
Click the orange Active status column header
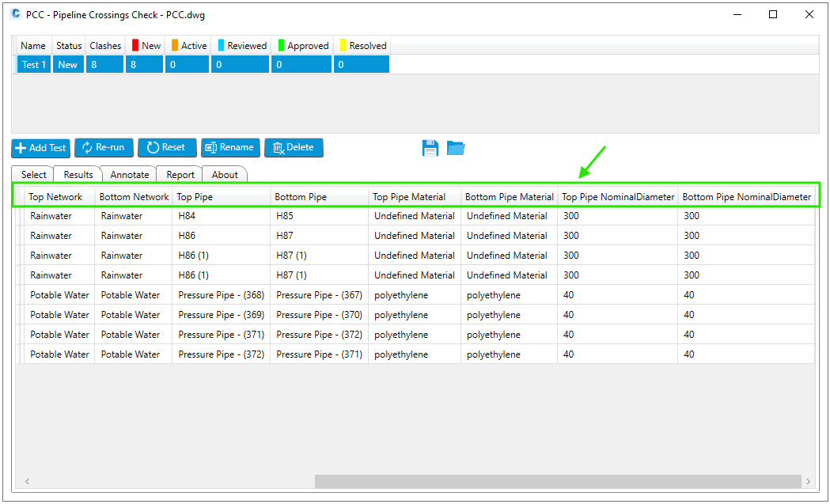188,46
